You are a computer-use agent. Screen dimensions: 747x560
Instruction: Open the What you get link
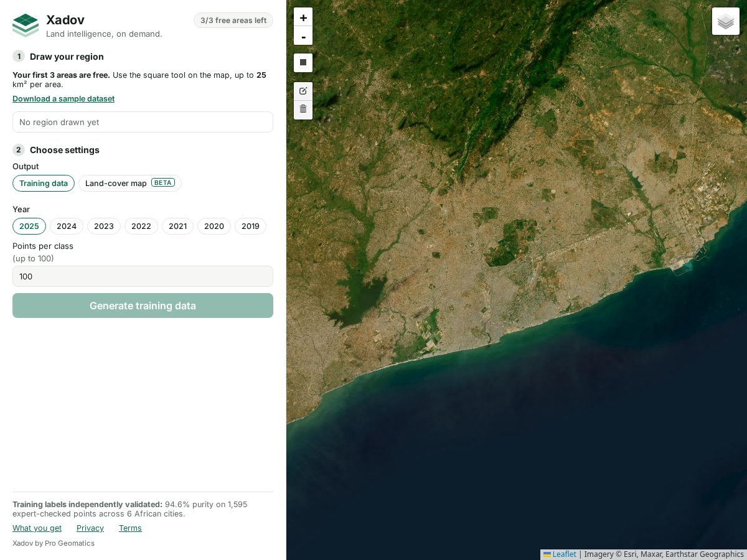tap(37, 528)
